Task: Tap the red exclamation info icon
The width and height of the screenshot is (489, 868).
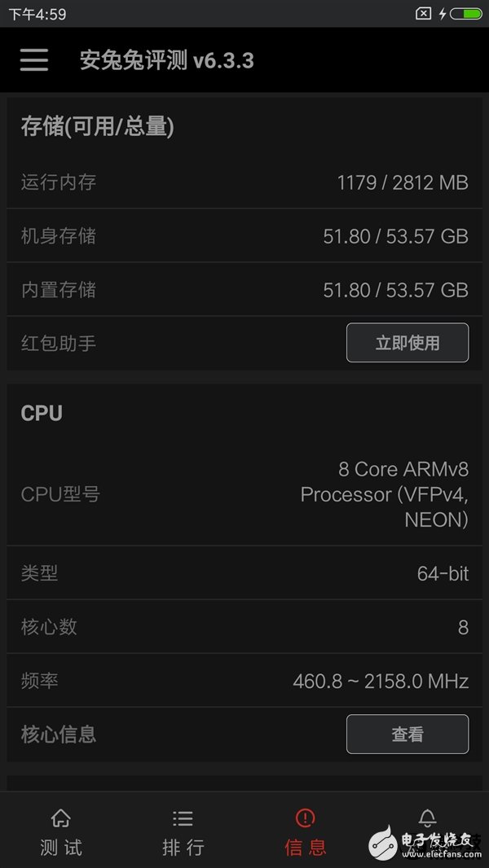Action: pos(305,818)
